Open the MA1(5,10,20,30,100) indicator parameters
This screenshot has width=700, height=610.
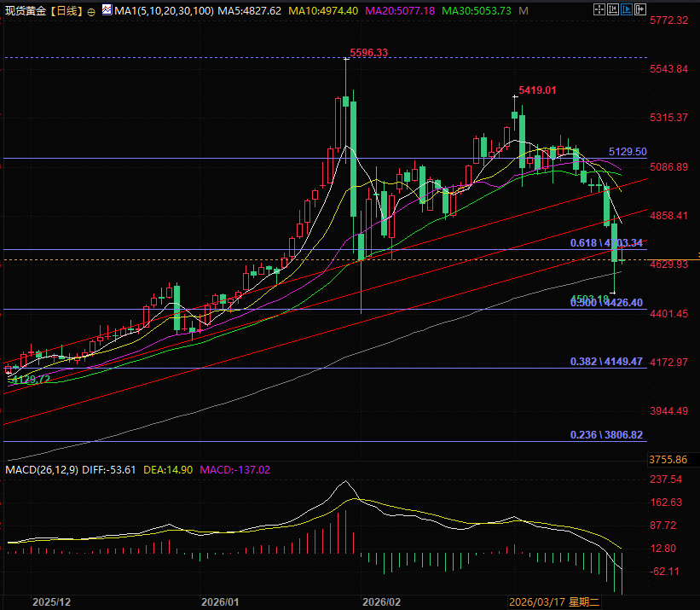(x=164, y=11)
